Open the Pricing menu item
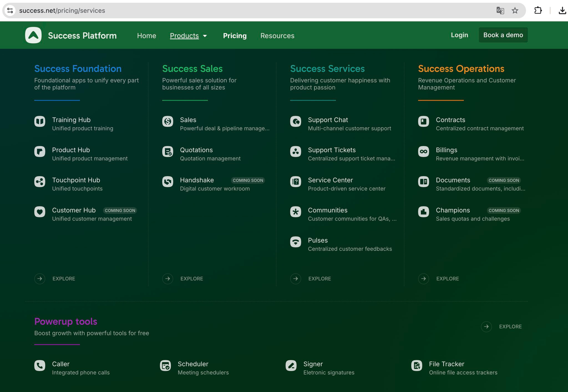The height and width of the screenshot is (392, 568). click(235, 36)
